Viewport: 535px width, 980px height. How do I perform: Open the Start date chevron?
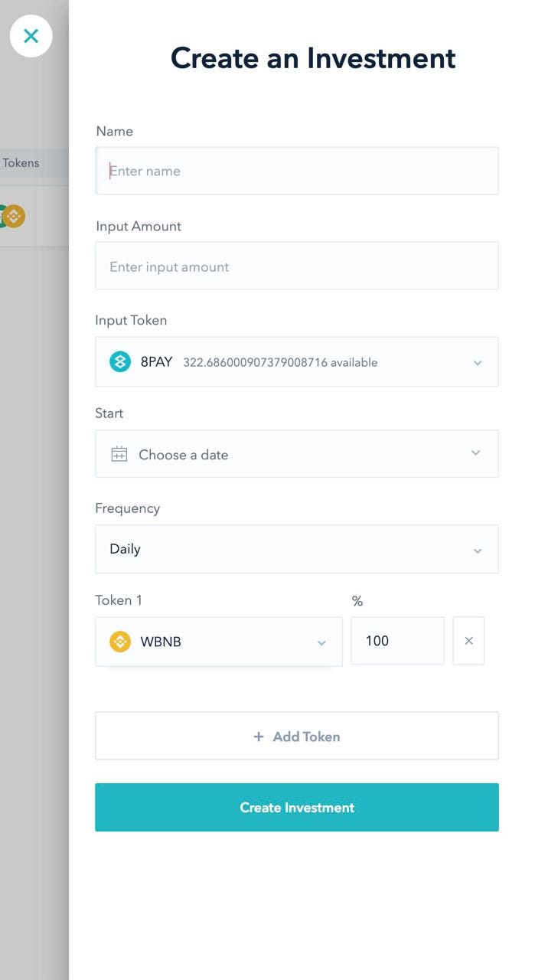pos(476,453)
